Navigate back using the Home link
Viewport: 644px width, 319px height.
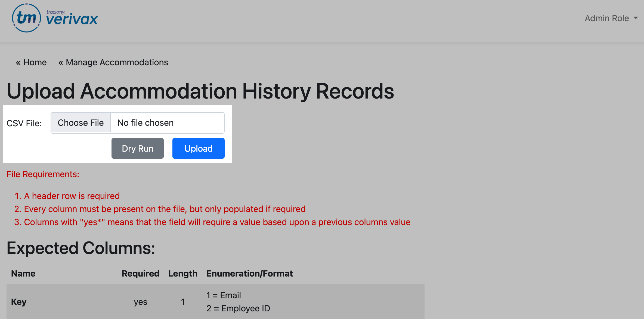(35, 62)
